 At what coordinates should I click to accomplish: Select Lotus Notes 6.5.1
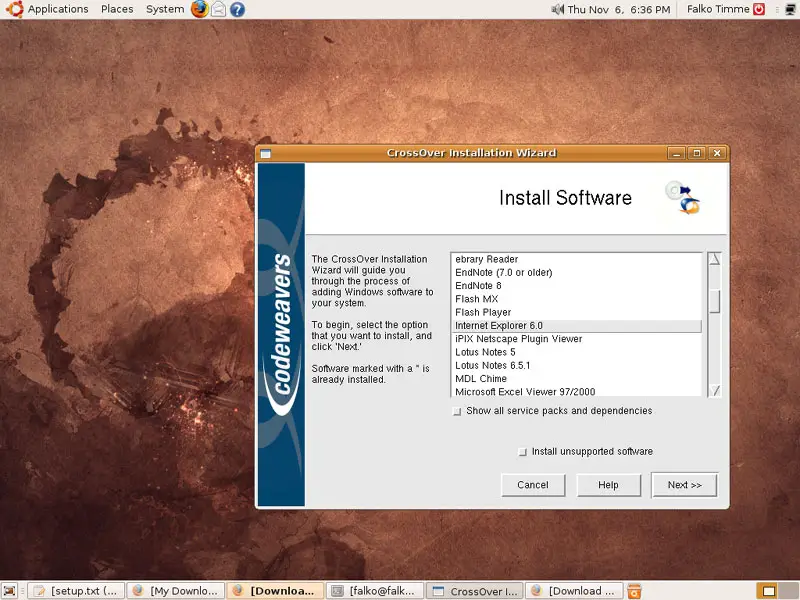tap(577, 365)
